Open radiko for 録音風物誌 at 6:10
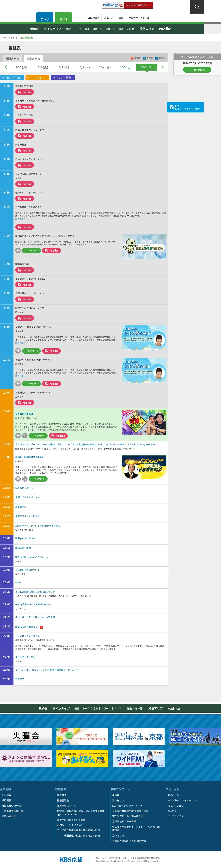221x868 pixels. [x=24, y=150]
